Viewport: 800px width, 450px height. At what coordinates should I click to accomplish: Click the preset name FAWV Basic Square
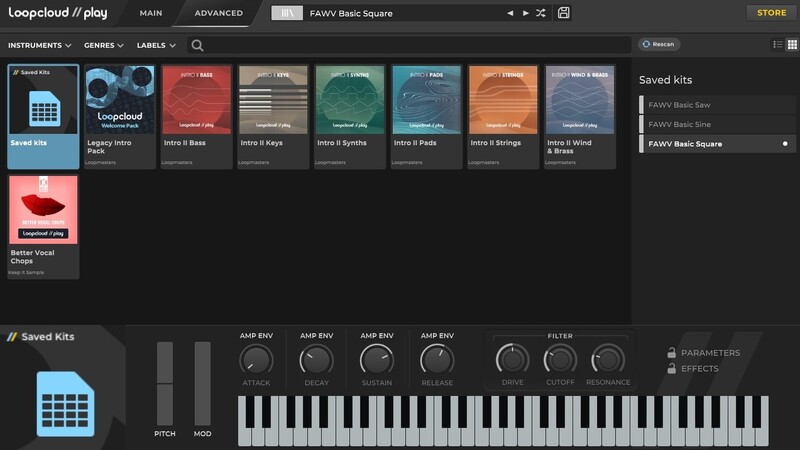pyautogui.click(x=351, y=14)
